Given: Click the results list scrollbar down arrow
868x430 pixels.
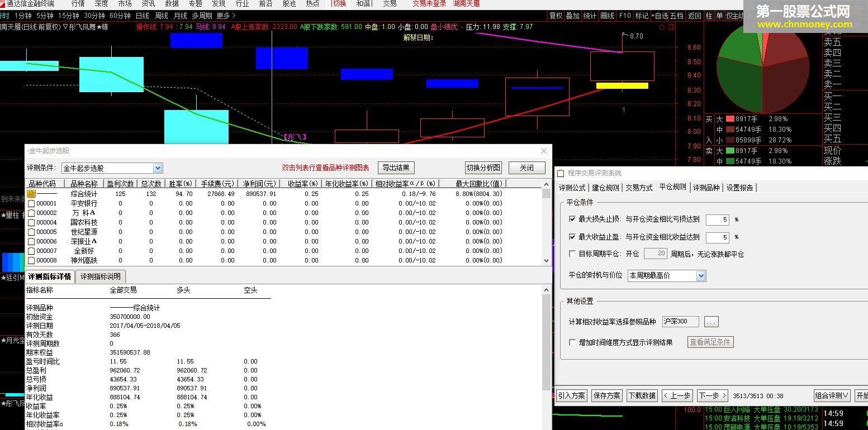Looking at the screenshot, I should [547, 261].
